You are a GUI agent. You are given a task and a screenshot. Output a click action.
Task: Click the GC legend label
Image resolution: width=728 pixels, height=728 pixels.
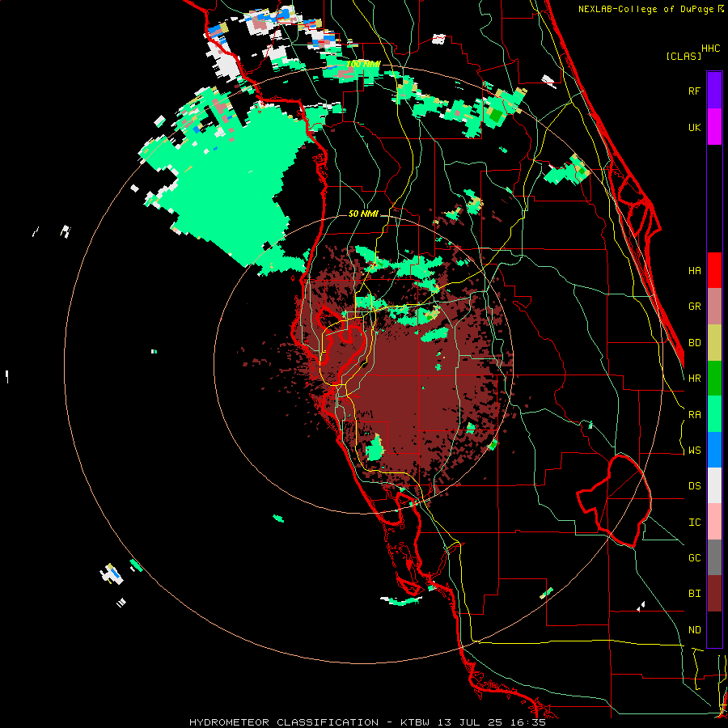(x=694, y=557)
